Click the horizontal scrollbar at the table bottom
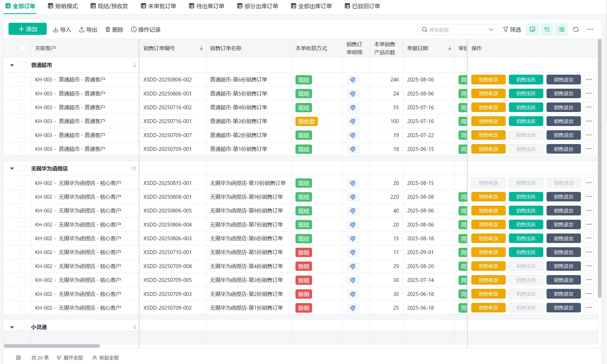The width and height of the screenshot is (607, 364). tap(52, 346)
